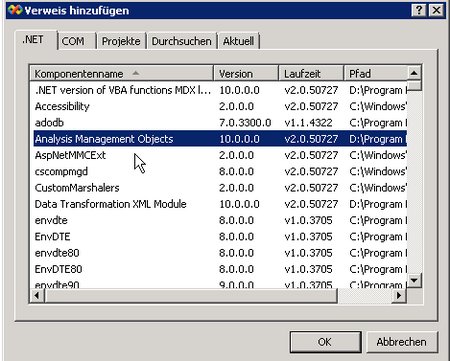450x361 pixels.
Task: Open the Projekte tab
Action: (121, 41)
